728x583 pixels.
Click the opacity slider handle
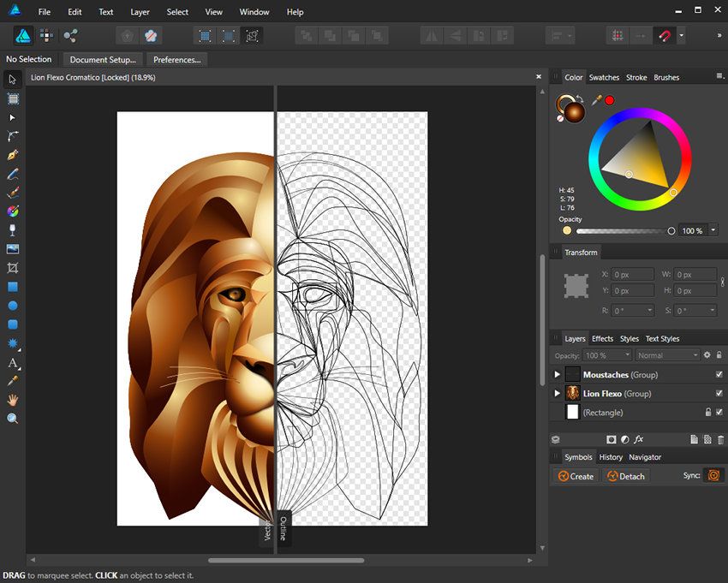(671, 230)
